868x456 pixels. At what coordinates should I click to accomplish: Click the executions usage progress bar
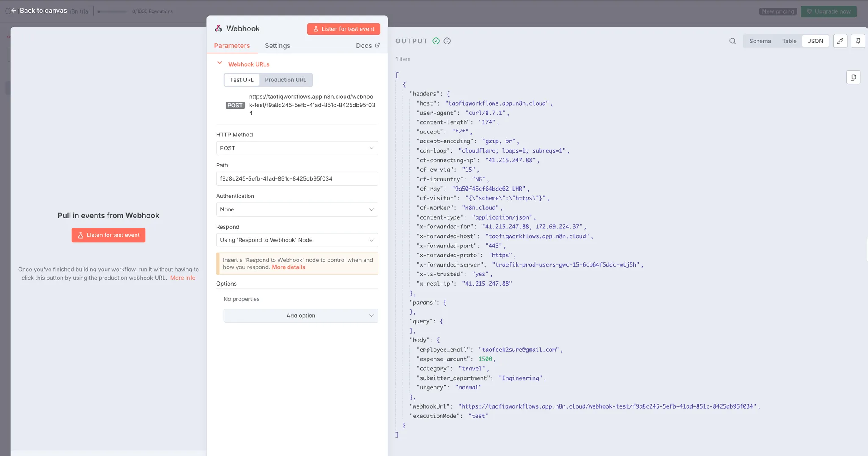(112, 11)
